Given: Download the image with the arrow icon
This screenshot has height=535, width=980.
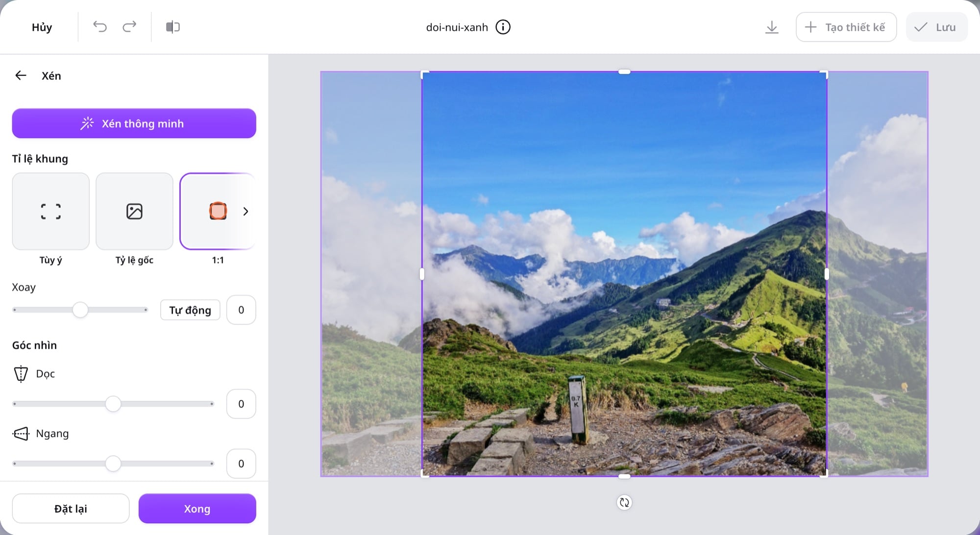Looking at the screenshot, I should (x=772, y=27).
